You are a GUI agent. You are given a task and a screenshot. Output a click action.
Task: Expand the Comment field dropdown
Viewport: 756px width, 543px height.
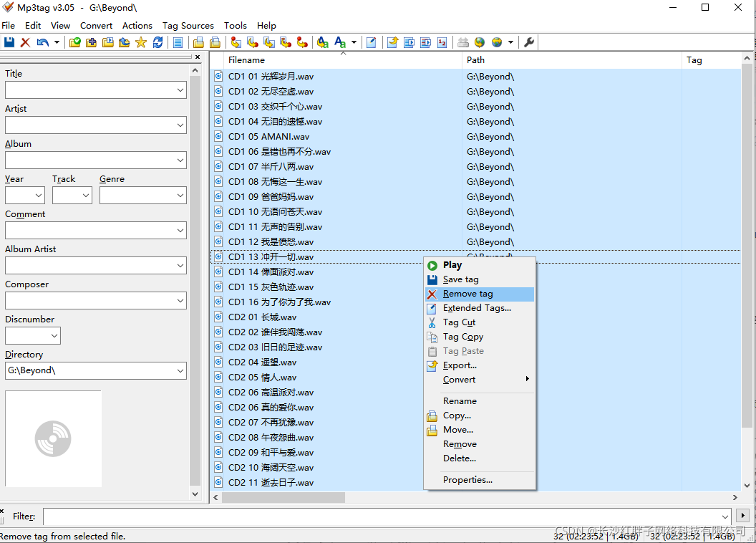pos(180,231)
